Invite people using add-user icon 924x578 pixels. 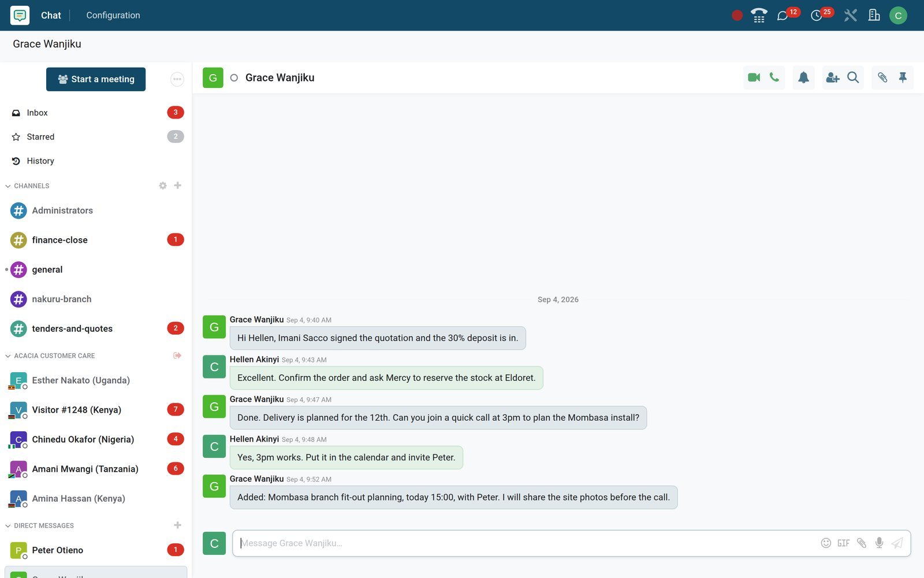(x=832, y=77)
